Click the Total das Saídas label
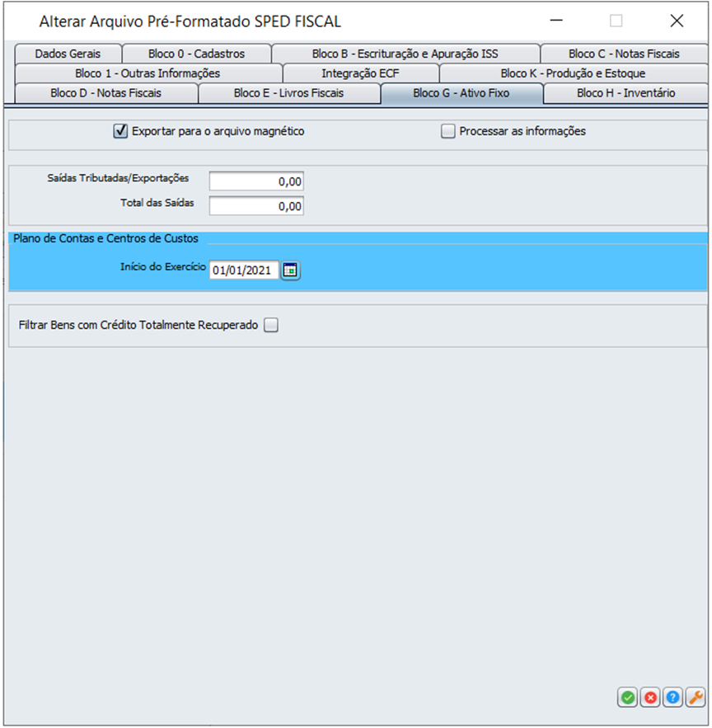The image size is (712, 728). point(157,203)
